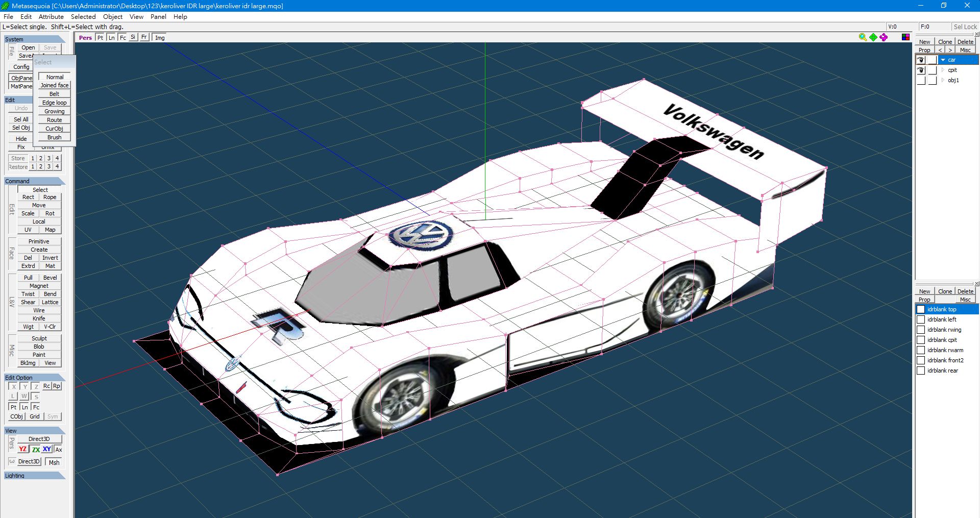This screenshot has height=518, width=980.
Task: Expand the obj1 object triangle
Action: 943,80
